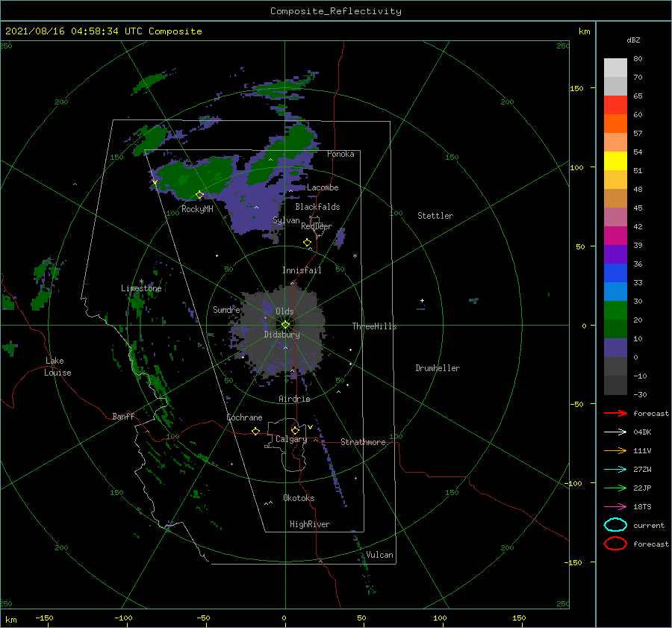Click the 04DK legend label
This screenshot has width=672, height=628.
[x=642, y=432]
